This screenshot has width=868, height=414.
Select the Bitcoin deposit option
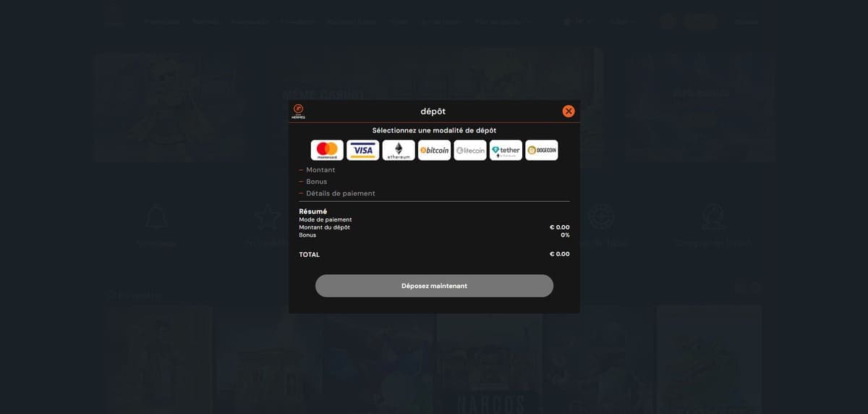click(434, 150)
